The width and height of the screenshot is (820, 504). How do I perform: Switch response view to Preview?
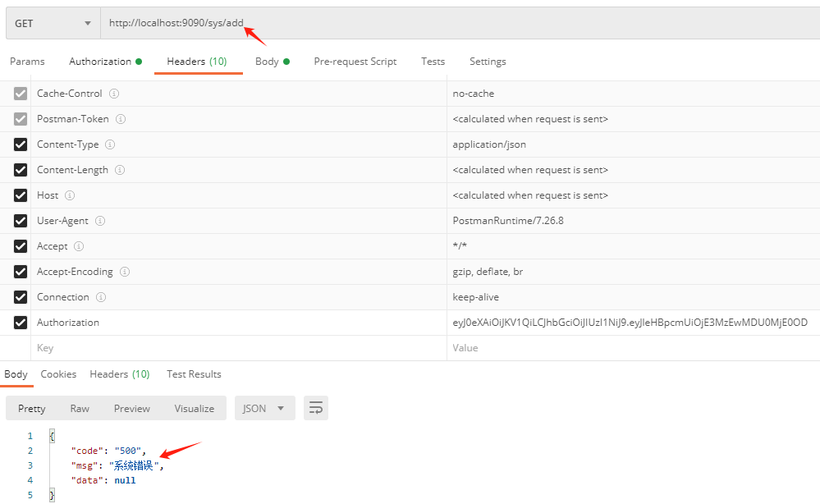click(x=132, y=408)
